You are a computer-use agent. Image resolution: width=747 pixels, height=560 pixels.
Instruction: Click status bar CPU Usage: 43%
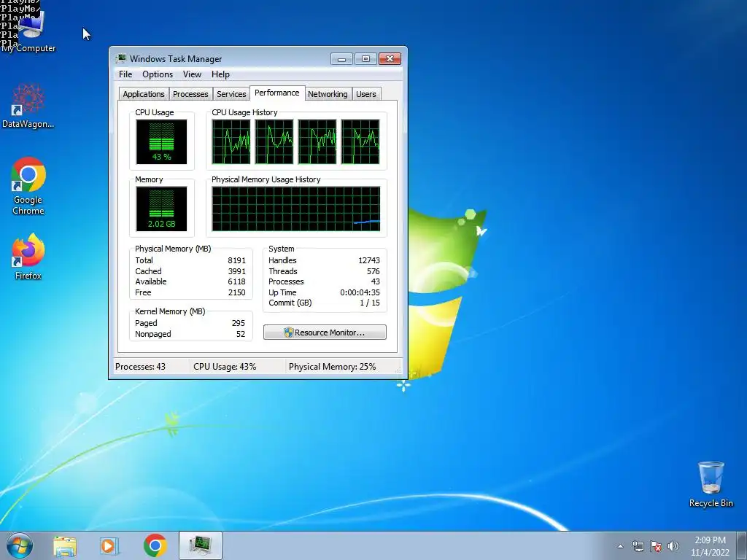pos(225,367)
